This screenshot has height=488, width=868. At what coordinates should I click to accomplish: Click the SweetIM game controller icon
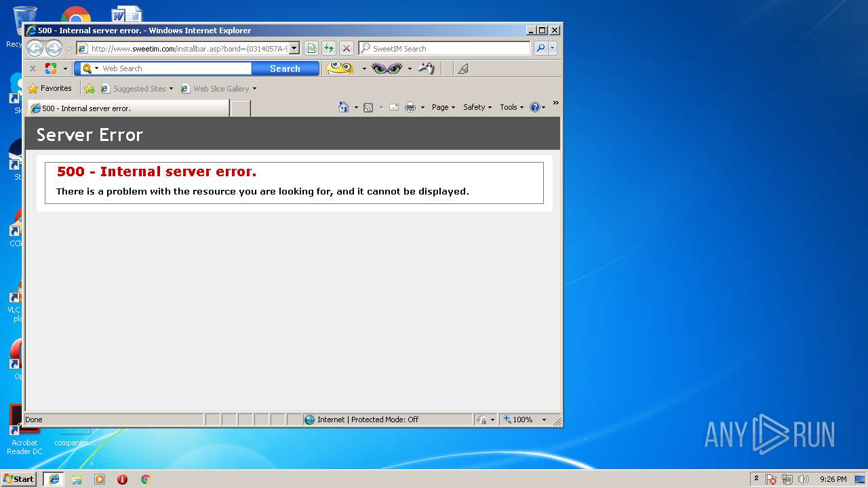(x=426, y=68)
